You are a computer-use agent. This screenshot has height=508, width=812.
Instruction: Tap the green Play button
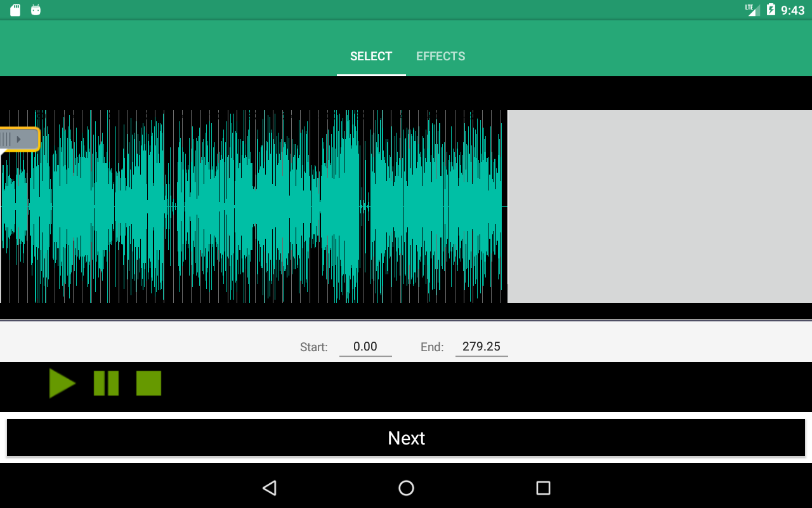click(x=62, y=384)
